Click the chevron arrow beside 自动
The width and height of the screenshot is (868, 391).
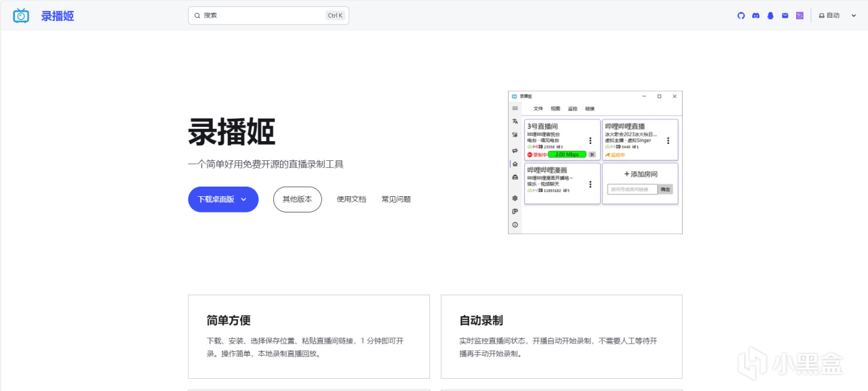coord(854,16)
